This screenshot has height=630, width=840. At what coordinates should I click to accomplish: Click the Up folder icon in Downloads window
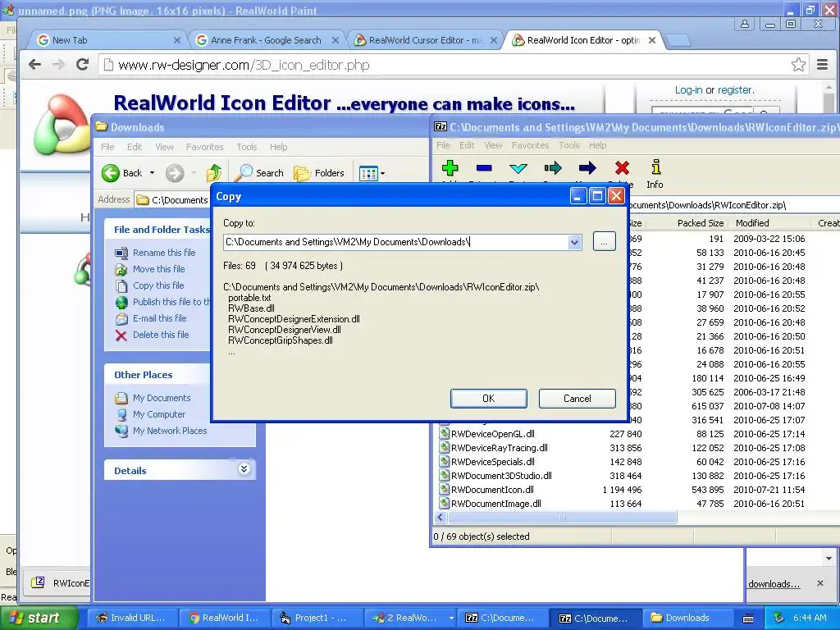[x=214, y=173]
